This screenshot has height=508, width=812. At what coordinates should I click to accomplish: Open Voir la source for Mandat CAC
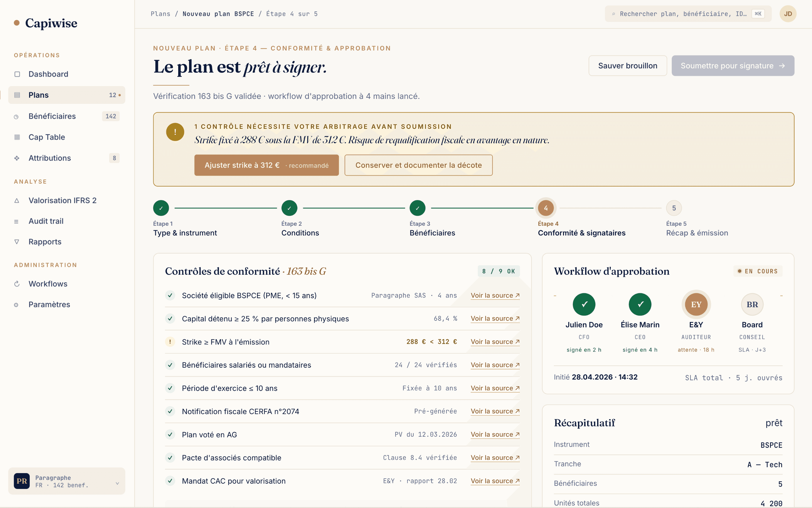point(495,481)
